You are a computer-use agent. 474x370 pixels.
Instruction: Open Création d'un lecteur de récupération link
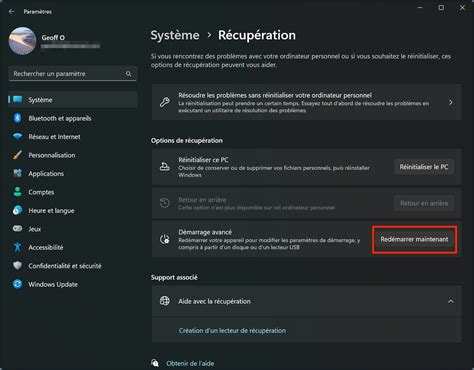pos(232,331)
